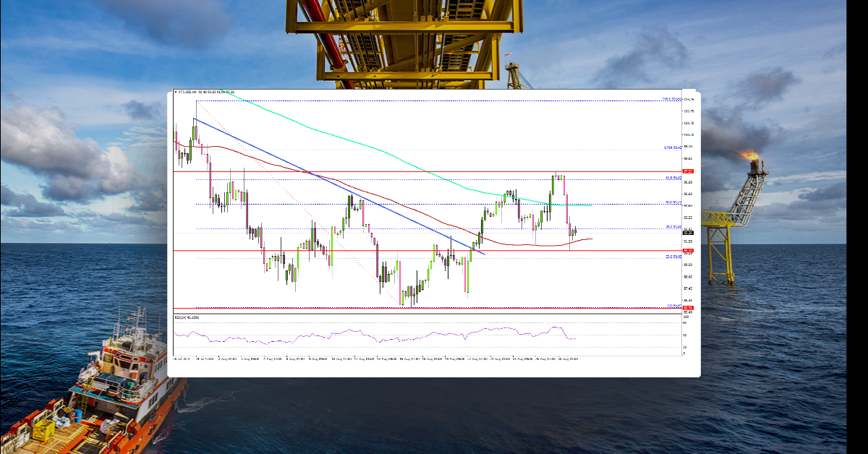
Task: Select the 50.0 Fibonacci level label
Action: (673, 203)
